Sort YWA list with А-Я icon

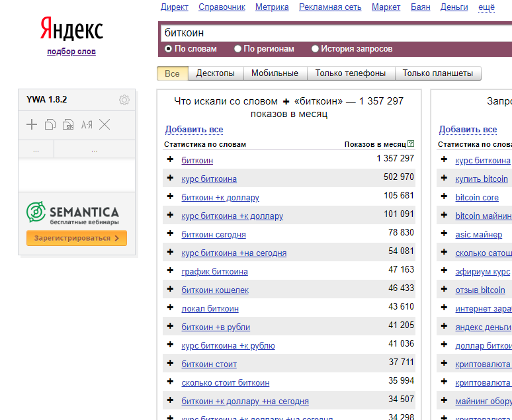click(87, 124)
